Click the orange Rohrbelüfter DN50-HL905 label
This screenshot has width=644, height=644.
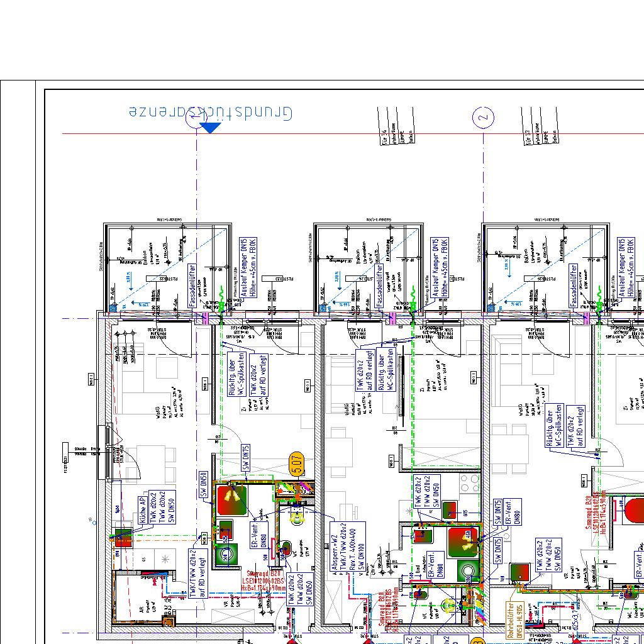pyautogui.click(x=514, y=619)
